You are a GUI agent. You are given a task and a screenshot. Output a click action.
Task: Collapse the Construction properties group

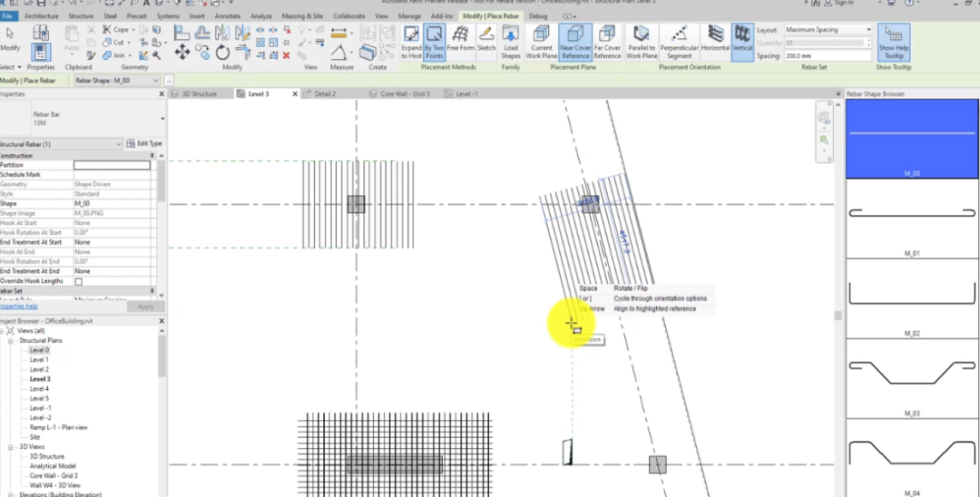(x=152, y=155)
